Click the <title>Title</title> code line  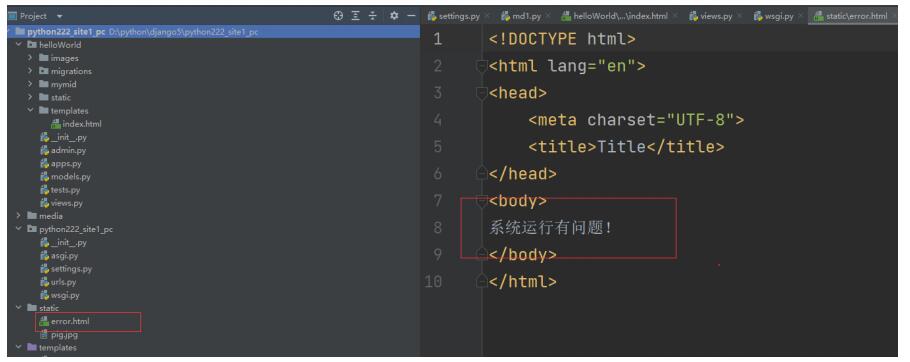(x=626, y=146)
